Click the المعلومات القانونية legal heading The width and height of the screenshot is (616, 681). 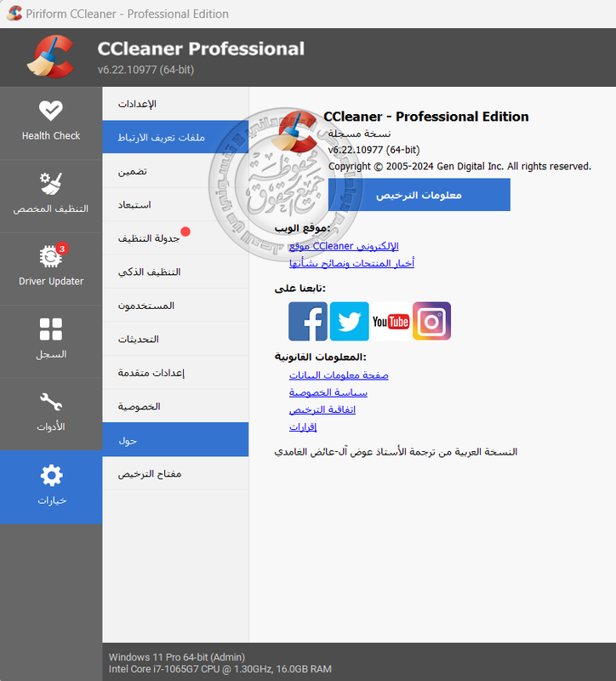tap(321, 357)
